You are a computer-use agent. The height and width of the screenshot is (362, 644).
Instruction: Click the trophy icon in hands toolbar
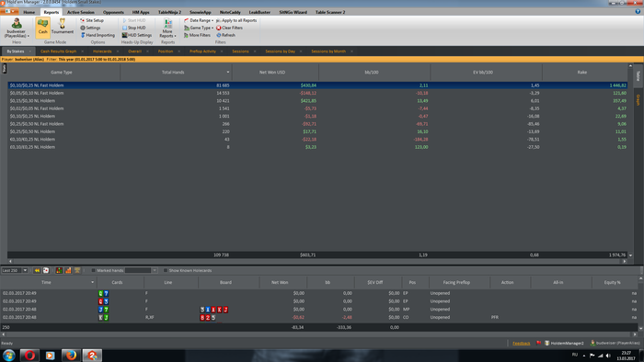click(77, 270)
